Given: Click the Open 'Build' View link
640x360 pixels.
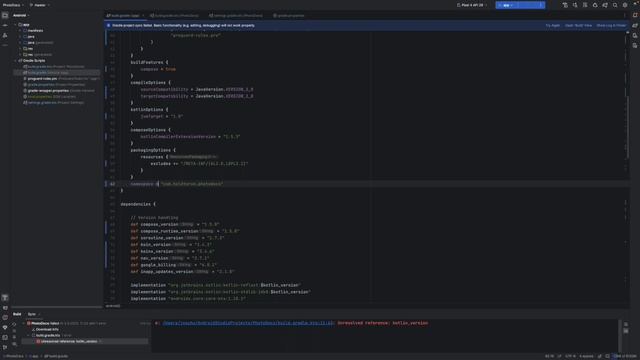Looking at the screenshot, I should [578, 25].
